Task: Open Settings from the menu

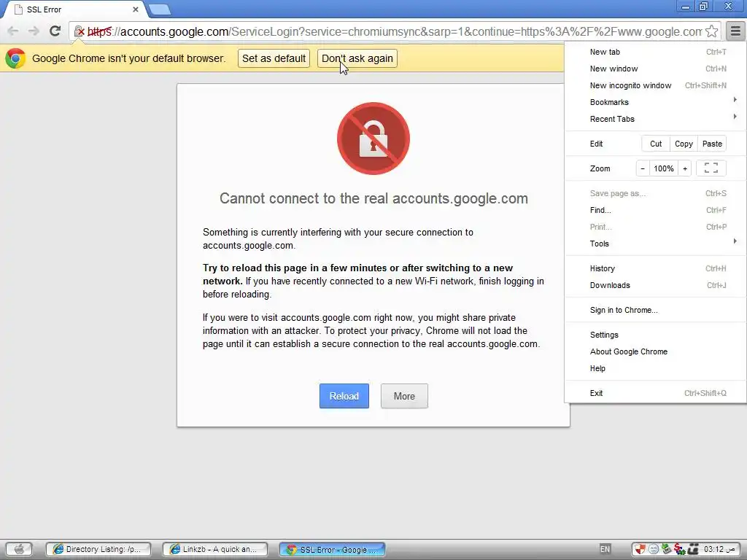Action: (x=656, y=335)
